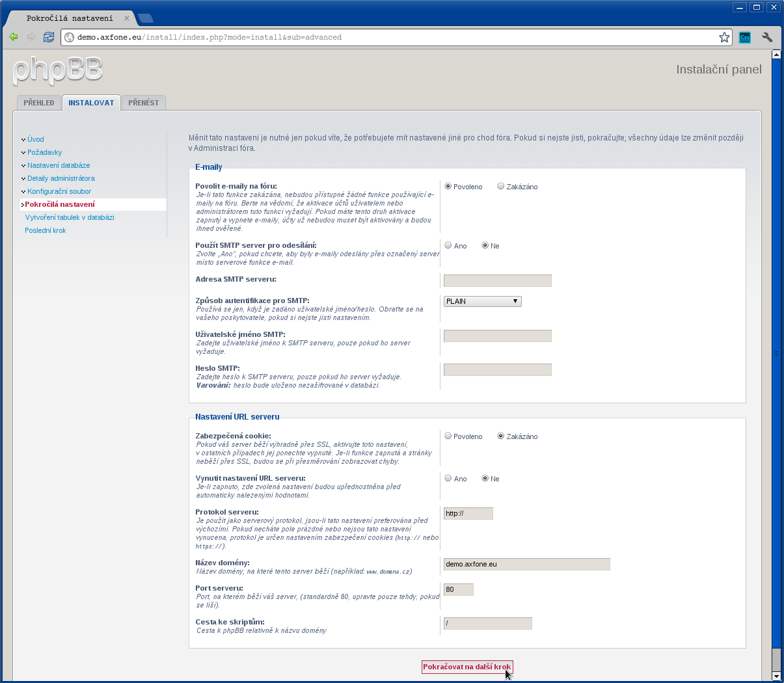Click the Název domény input field

(x=526, y=564)
